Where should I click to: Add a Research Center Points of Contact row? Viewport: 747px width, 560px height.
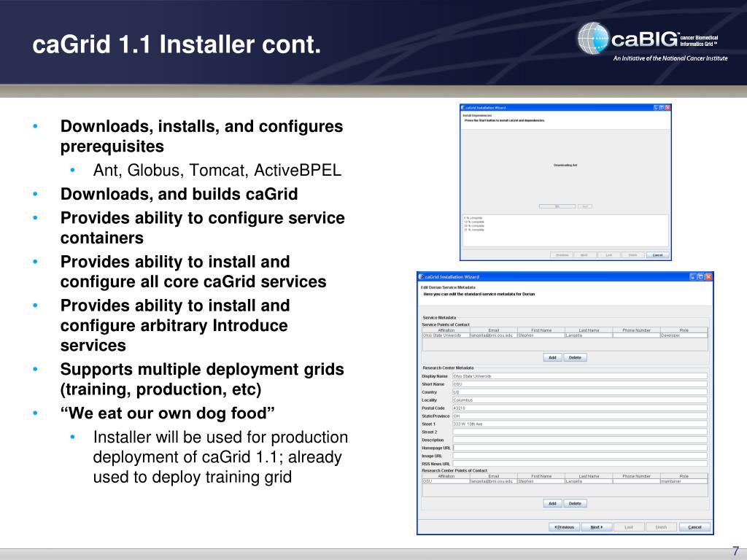tap(553, 503)
